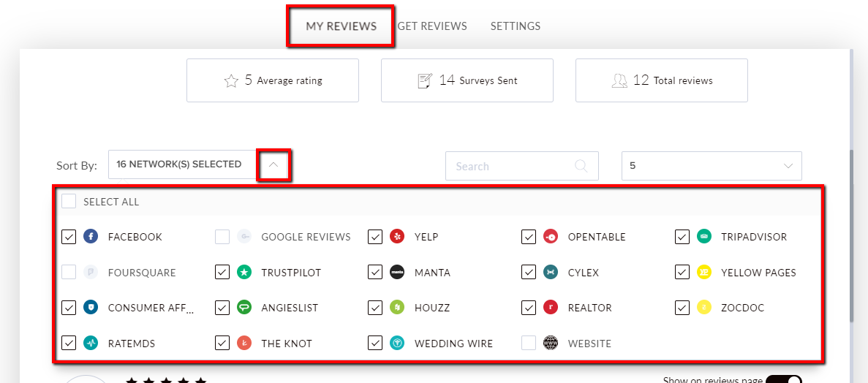Uncheck the OpenTable checkbox
The width and height of the screenshot is (868, 383).
529,237
